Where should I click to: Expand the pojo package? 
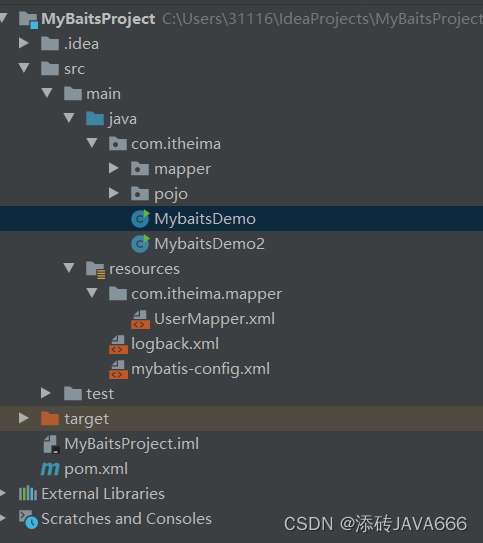pyautogui.click(x=114, y=193)
